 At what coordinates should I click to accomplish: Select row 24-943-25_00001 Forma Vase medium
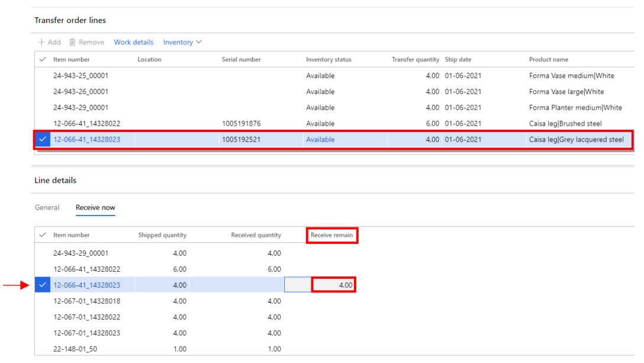click(x=80, y=76)
